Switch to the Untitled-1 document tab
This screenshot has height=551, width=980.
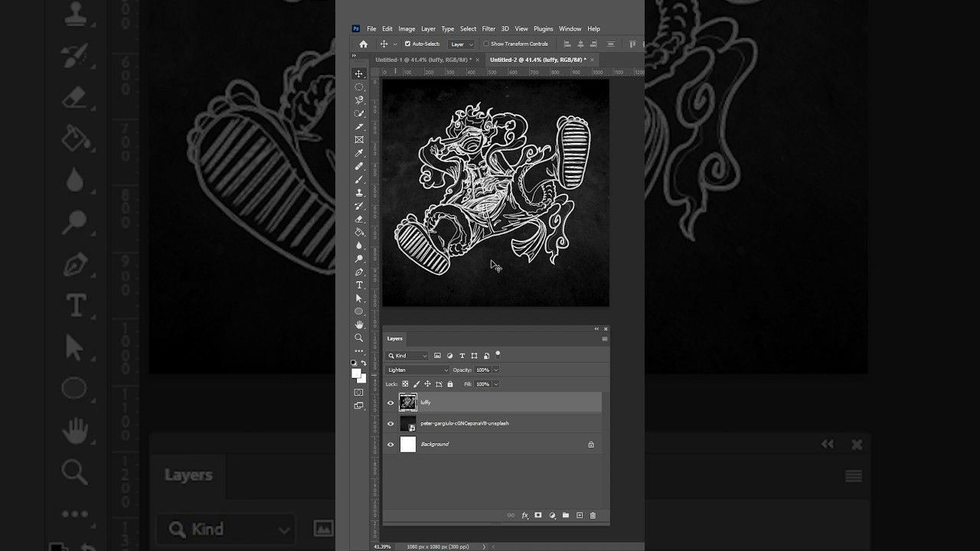coord(423,60)
